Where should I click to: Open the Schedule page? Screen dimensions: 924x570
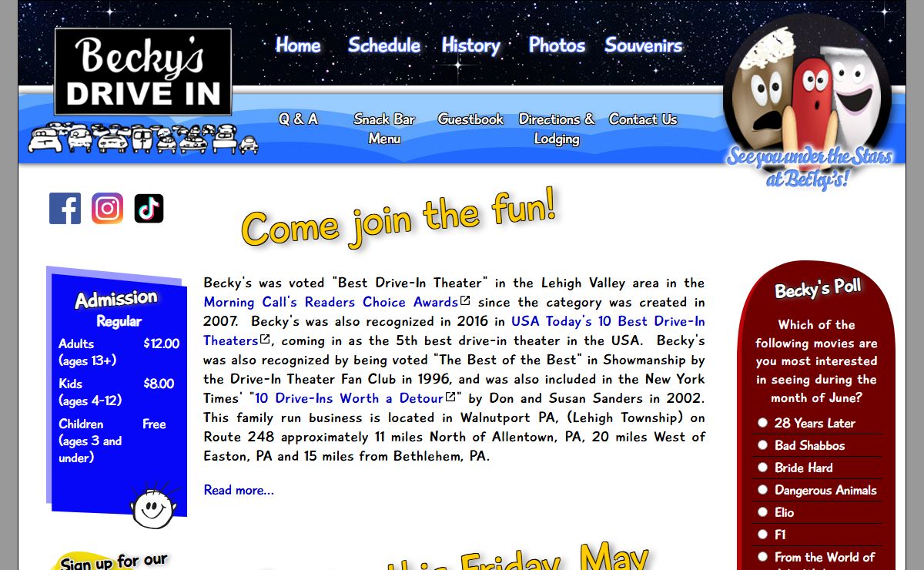(384, 45)
